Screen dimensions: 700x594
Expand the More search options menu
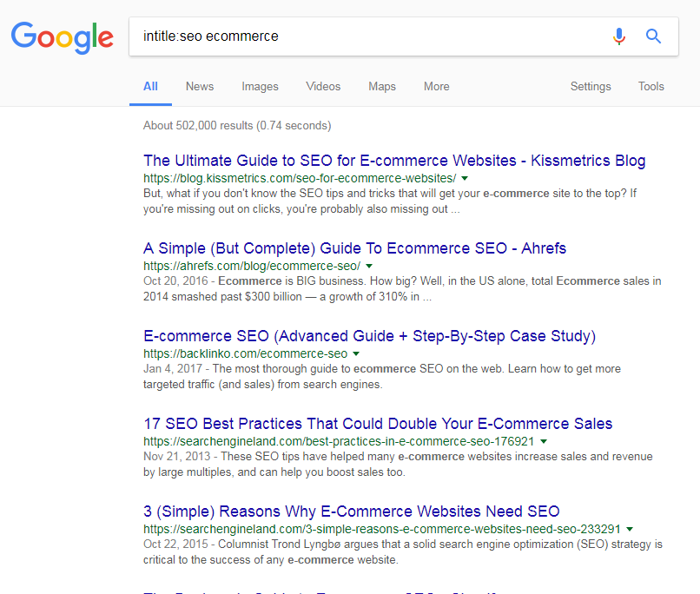(x=437, y=87)
